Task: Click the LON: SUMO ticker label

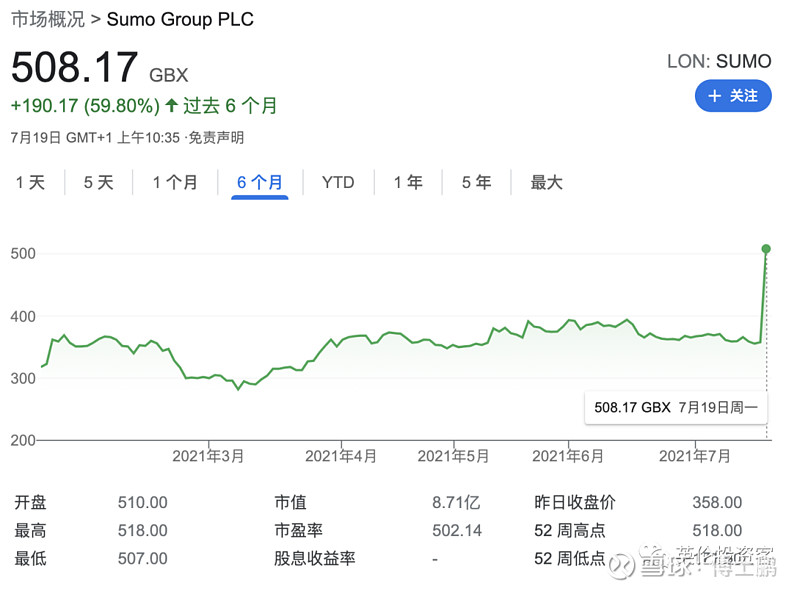Action: tap(719, 61)
